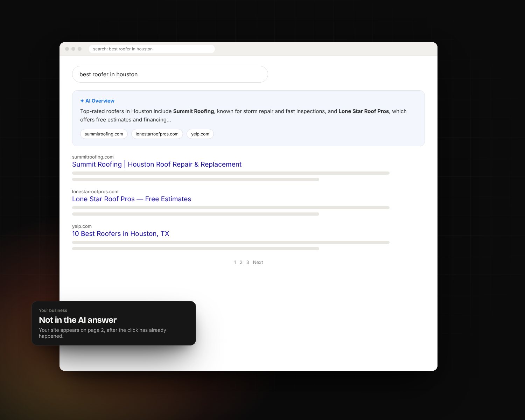Click the lonestarroofpros.com URL above second result
525x420 pixels.
click(95, 192)
